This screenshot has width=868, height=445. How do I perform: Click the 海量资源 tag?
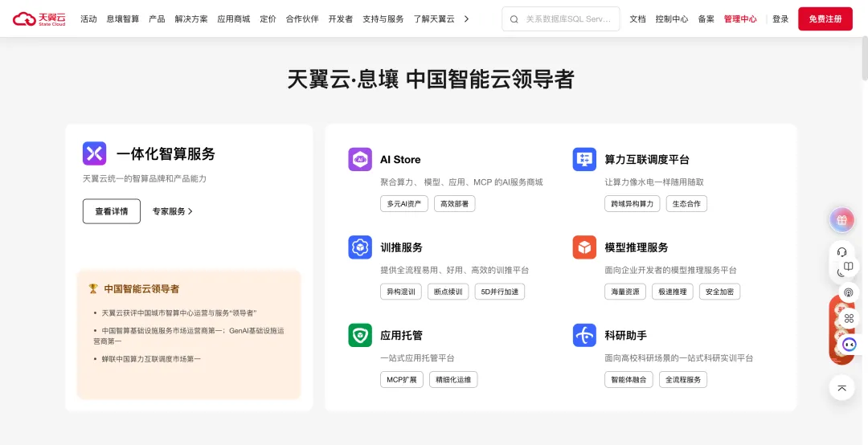point(625,292)
